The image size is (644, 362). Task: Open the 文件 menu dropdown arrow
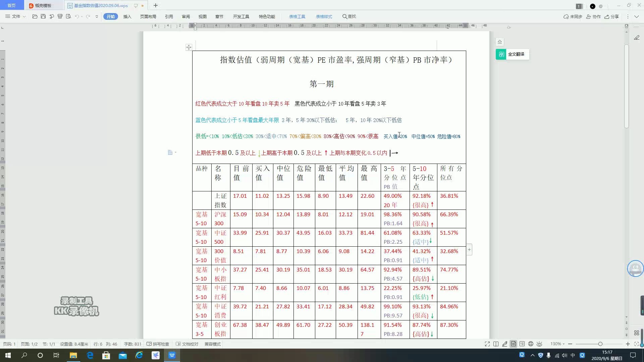(x=24, y=16)
